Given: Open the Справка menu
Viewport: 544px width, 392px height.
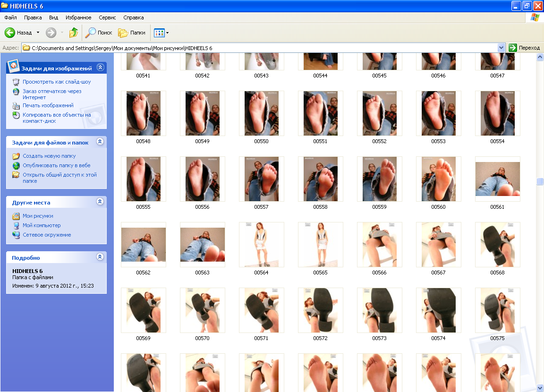Looking at the screenshot, I should (x=134, y=17).
